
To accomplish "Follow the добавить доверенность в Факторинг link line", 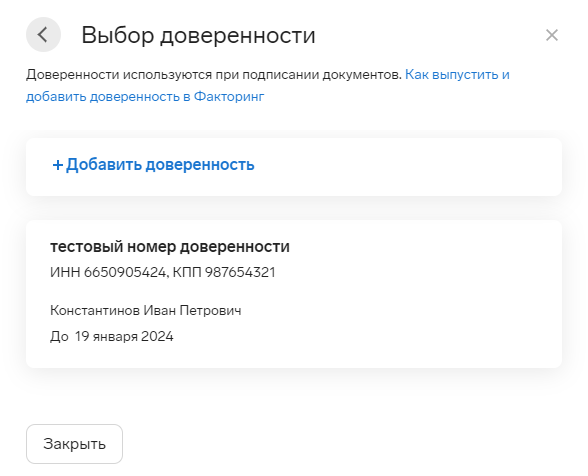I will pyautogui.click(x=145, y=96).
